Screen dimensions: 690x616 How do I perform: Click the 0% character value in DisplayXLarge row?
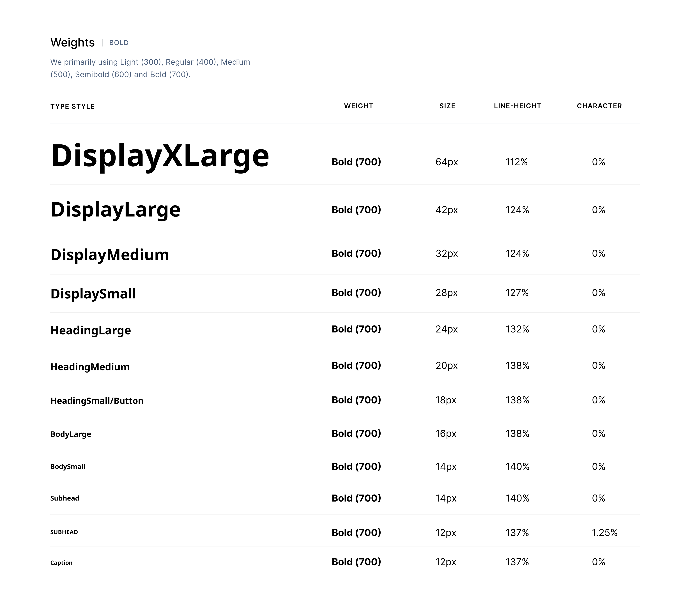tap(599, 162)
